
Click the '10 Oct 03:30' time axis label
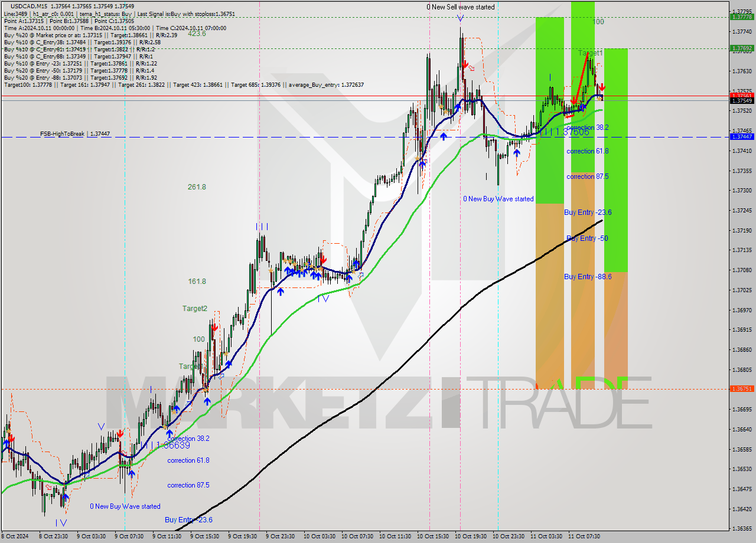[319, 537]
